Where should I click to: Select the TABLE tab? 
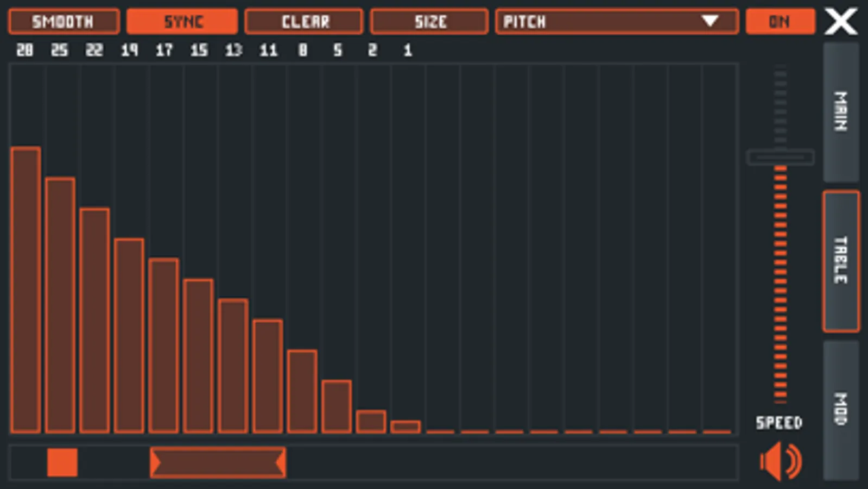(x=841, y=261)
